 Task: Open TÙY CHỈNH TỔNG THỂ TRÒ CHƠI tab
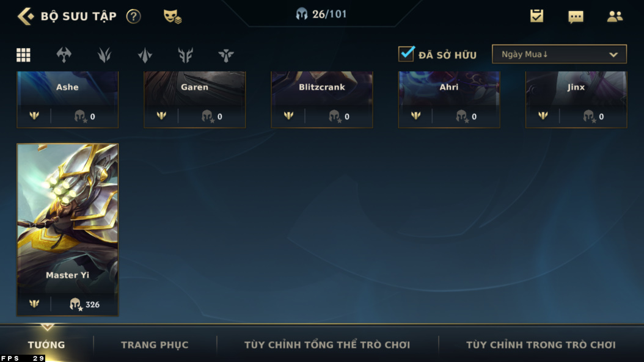click(x=327, y=345)
